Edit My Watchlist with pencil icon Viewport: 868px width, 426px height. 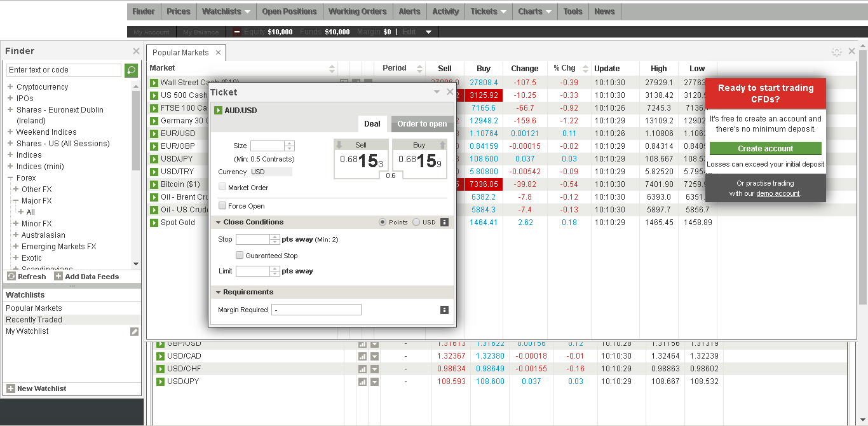134,331
